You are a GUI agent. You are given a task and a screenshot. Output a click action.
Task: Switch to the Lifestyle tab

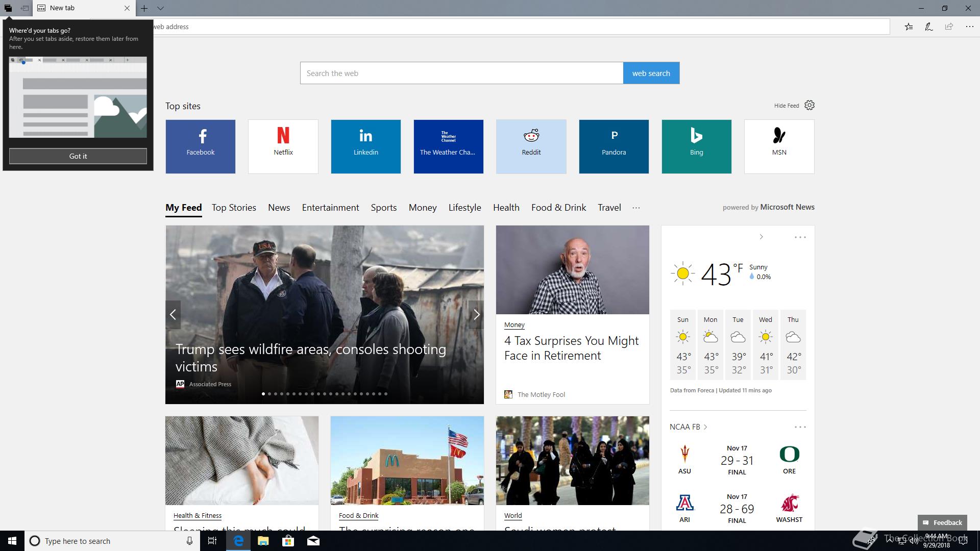click(x=465, y=208)
